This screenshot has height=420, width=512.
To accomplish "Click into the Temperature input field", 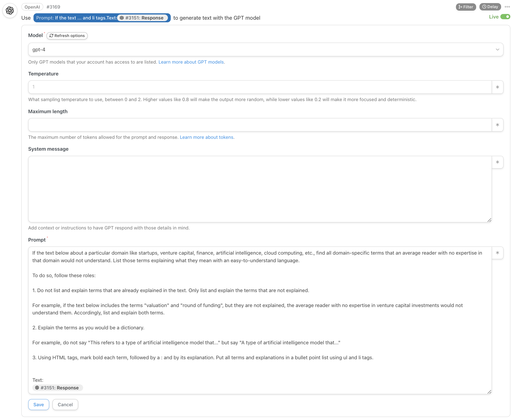I will pyautogui.click(x=260, y=87).
